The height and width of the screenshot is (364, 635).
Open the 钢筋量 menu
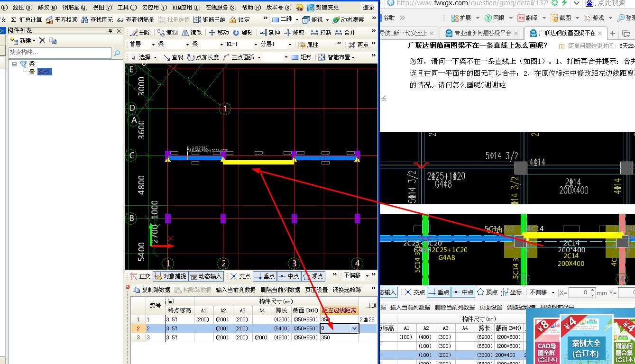[74, 8]
